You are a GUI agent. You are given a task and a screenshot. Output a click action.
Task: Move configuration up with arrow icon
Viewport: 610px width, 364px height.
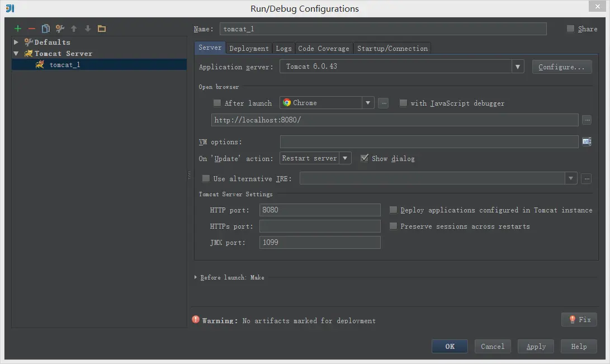point(74,29)
